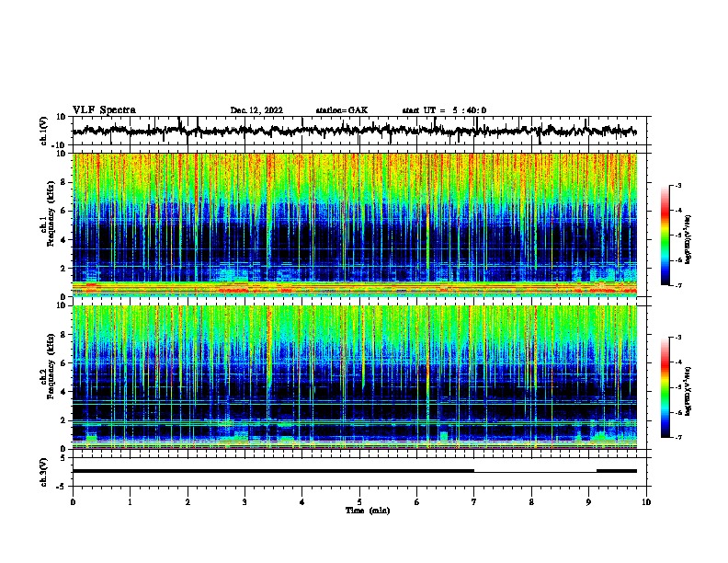
Task: Select the "start UT = 5 : 40: 0" text
Action: click(x=444, y=110)
